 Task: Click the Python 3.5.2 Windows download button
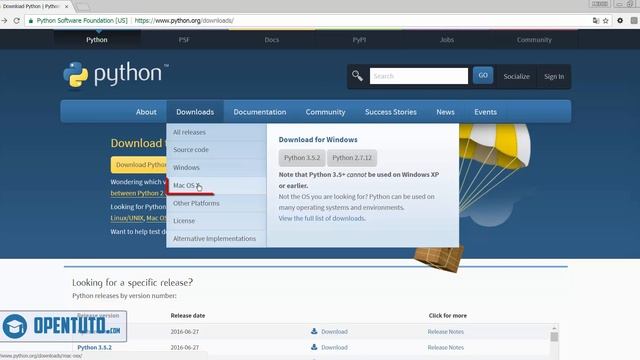point(302,158)
